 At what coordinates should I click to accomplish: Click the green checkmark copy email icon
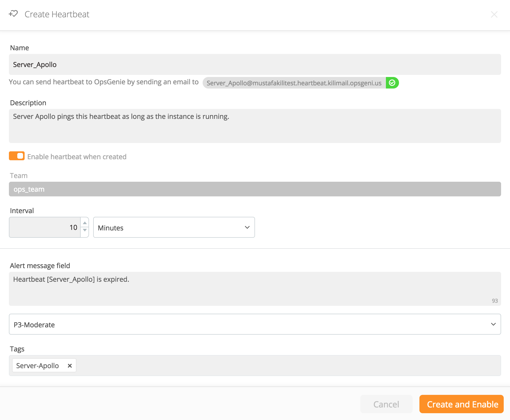(x=392, y=83)
